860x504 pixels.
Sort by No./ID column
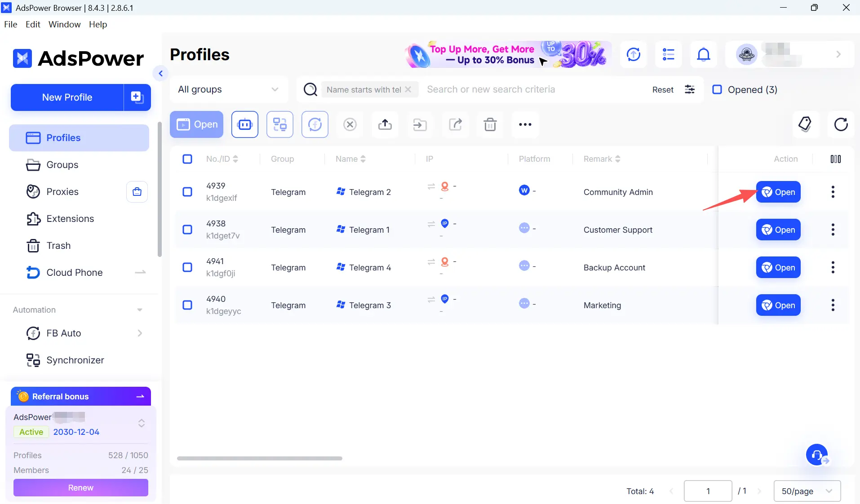pos(235,159)
